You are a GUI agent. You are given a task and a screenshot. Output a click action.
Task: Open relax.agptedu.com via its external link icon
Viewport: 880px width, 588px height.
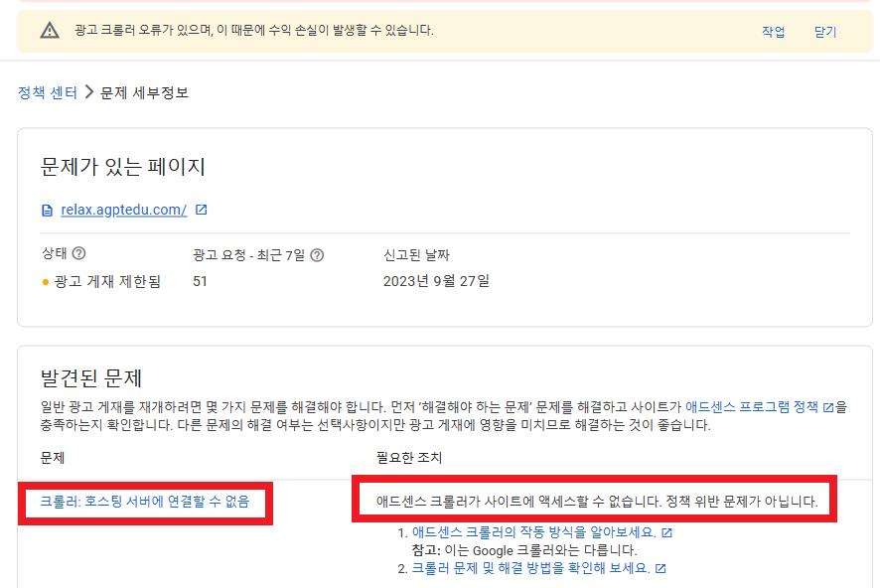[x=202, y=208]
